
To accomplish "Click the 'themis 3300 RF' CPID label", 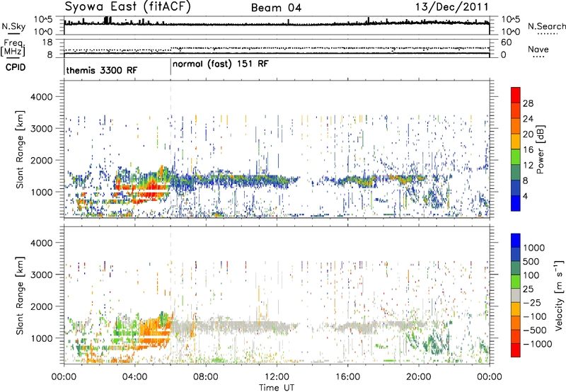I will pos(102,70).
